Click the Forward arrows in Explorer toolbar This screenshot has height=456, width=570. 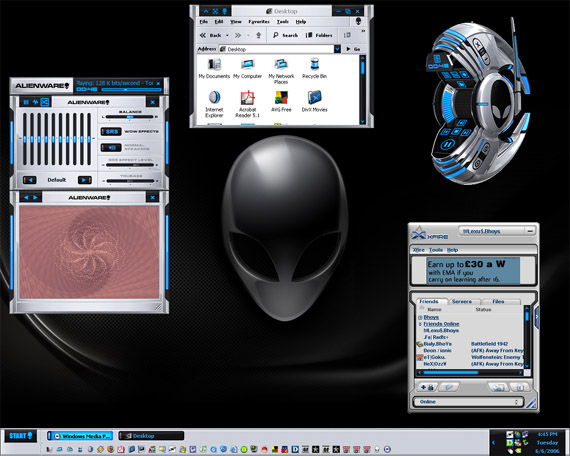click(238, 35)
